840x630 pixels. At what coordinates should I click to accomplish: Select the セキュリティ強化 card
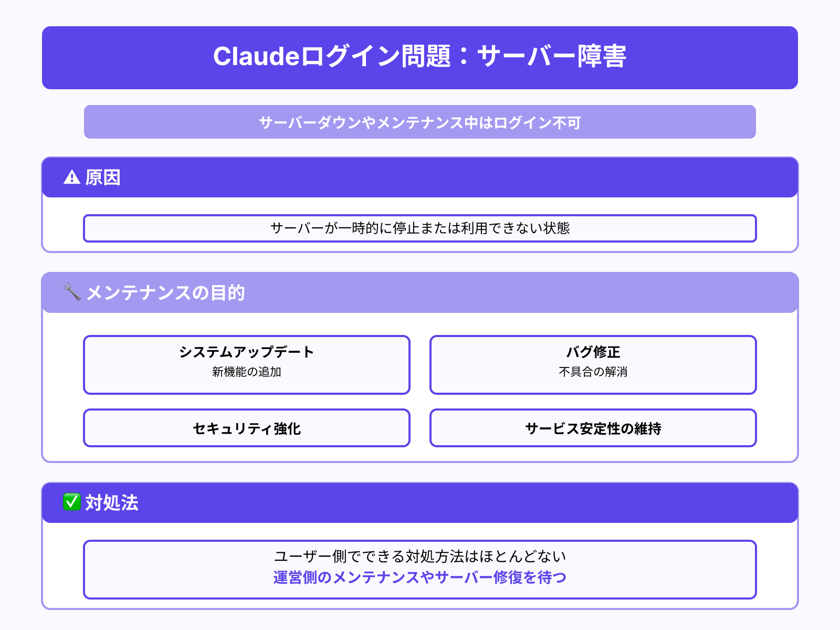246,428
